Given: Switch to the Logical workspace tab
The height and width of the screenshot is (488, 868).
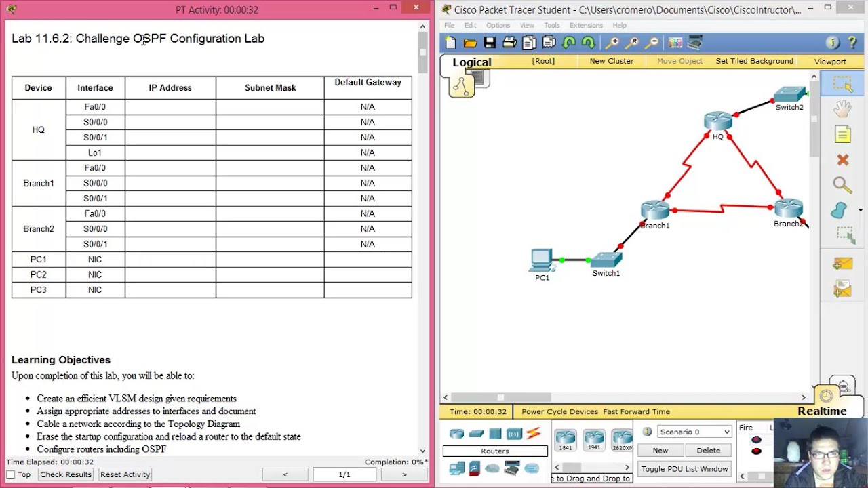Looking at the screenshot, I should [x=472, y=62].
